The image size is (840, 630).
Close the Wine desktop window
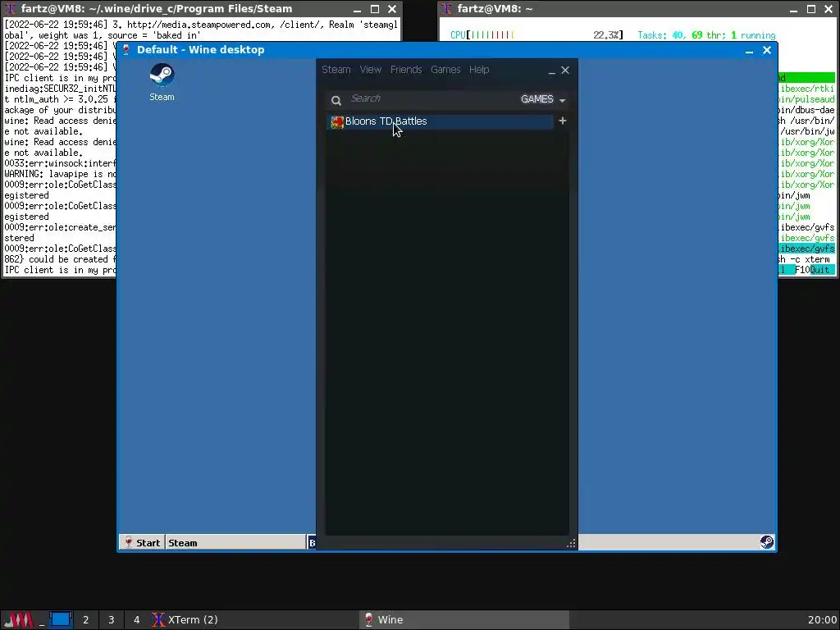(x=767, y=50)
